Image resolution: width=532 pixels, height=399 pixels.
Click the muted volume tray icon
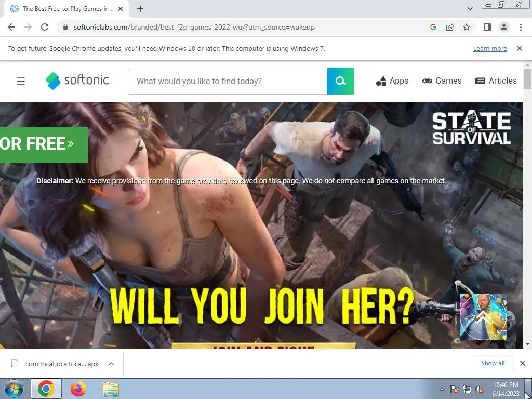click(x=480, y=390)
